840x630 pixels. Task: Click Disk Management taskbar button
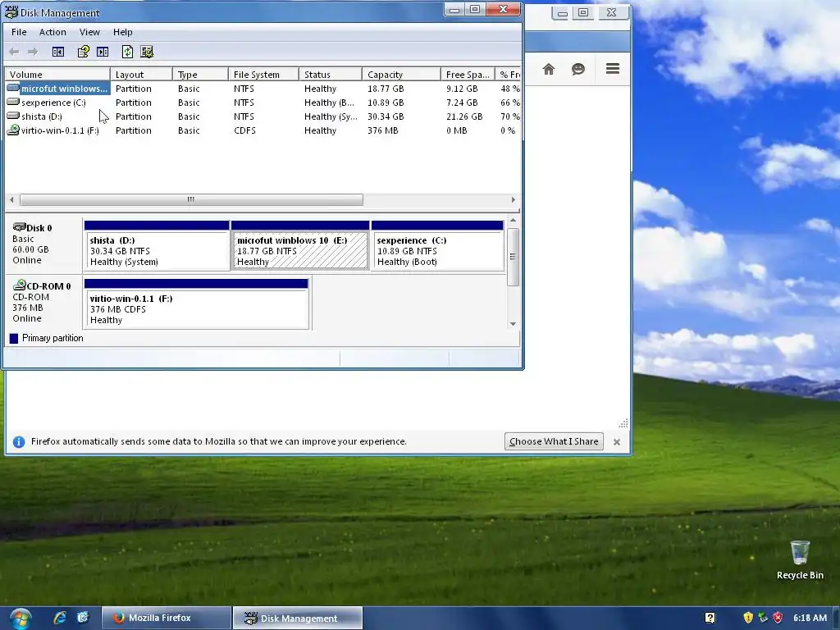pyautogui.click(x=298, y=619)
